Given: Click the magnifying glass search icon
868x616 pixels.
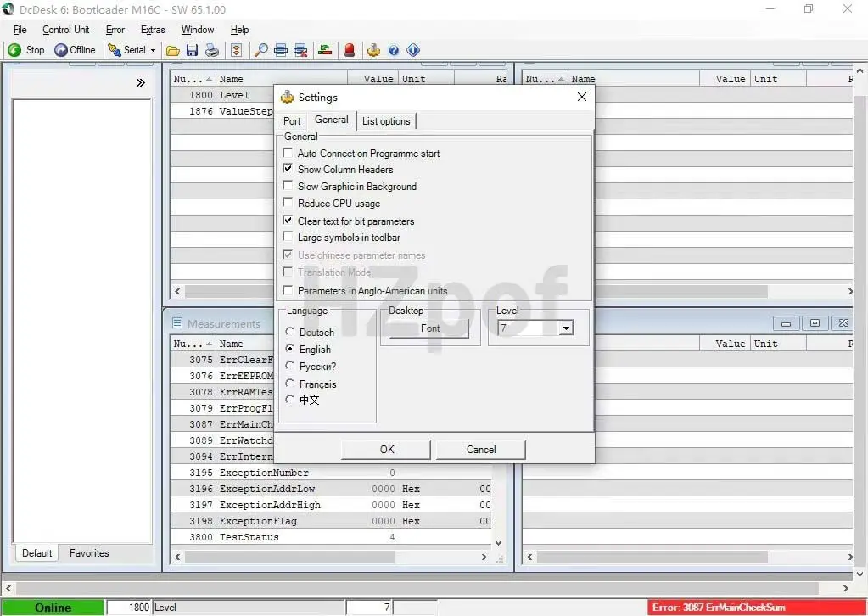Looking at the screenshot, I should click(260, 50).
